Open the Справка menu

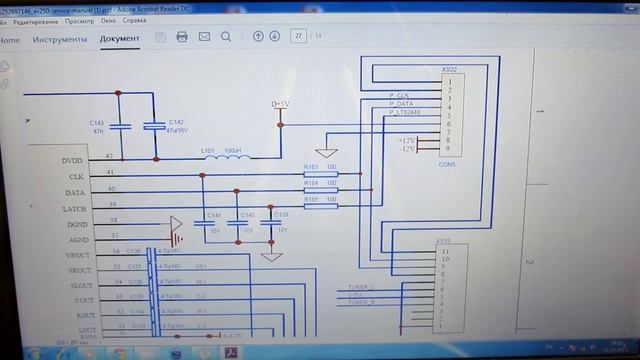click(x=134, y=20)
